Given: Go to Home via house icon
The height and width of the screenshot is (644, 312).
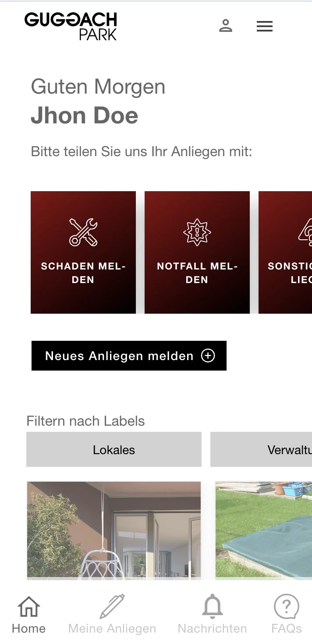Looking at the screenshot, I should (x=29, y=607).
